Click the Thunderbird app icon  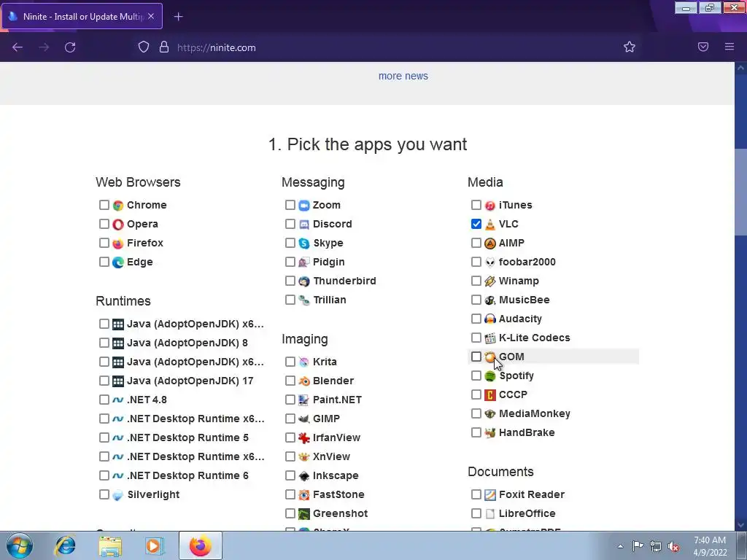coord(304,281)
